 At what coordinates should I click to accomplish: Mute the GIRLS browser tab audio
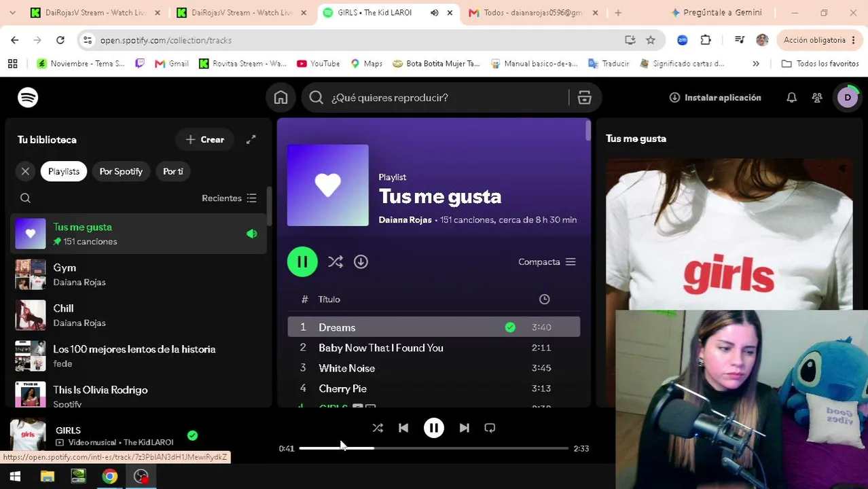pyautogui.click(x=435, y=13)
